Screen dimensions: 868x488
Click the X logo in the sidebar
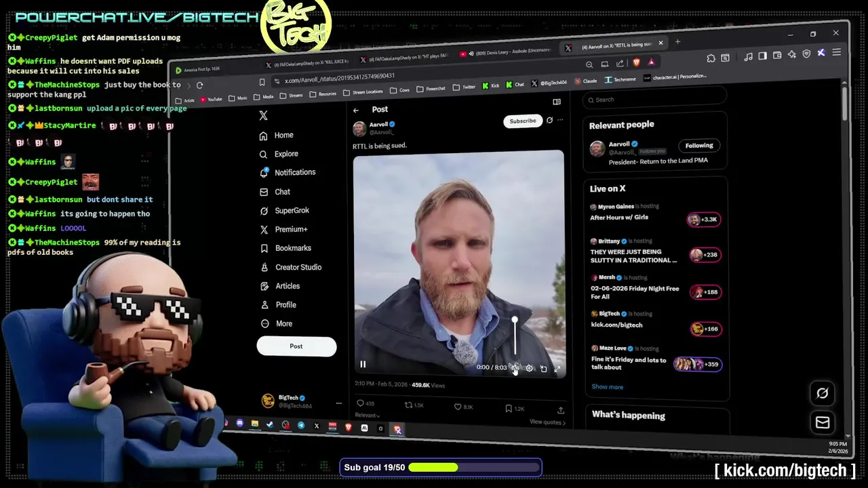point(264,116)
